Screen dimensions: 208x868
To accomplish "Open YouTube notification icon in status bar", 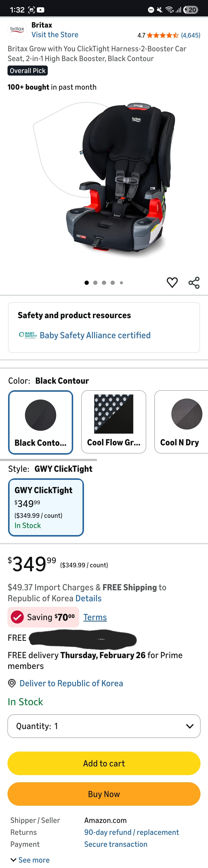I will 41,10.
